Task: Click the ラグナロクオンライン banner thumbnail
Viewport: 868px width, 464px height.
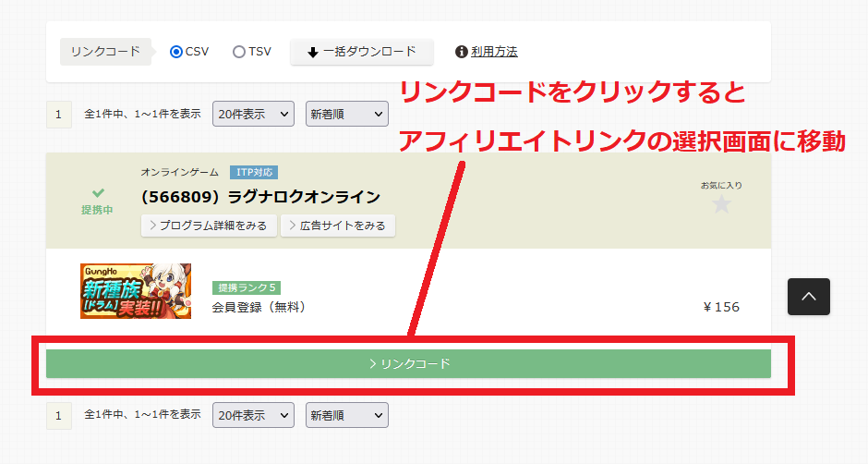Action: 136,290
